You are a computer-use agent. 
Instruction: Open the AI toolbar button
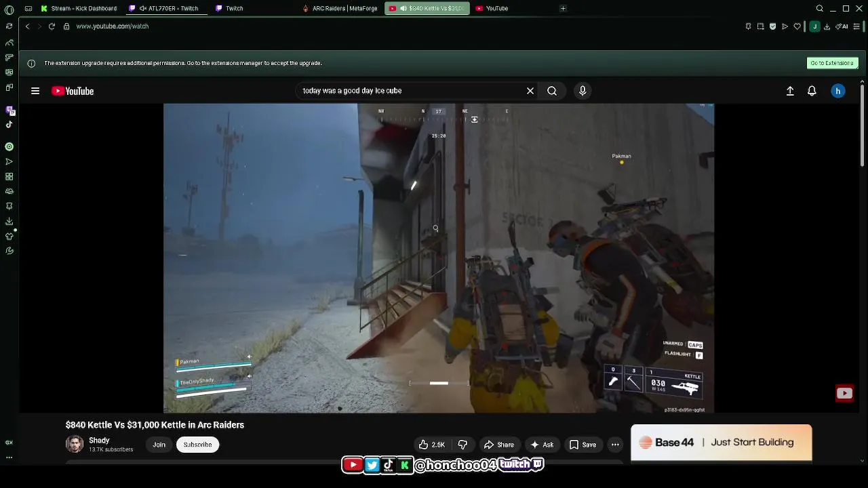coord(842,26)
